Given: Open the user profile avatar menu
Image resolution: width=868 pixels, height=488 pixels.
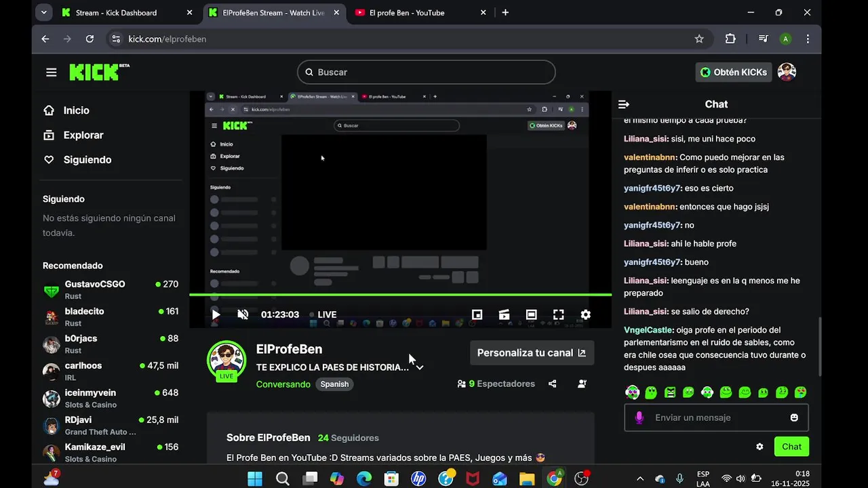Looking at the screenshot, I should [x=787, y=72].
